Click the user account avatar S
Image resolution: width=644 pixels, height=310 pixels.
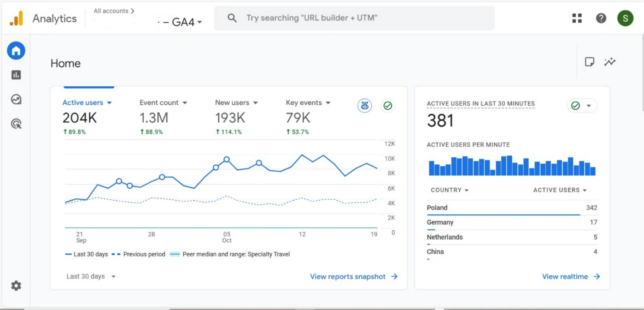click(x=625, y=18)
